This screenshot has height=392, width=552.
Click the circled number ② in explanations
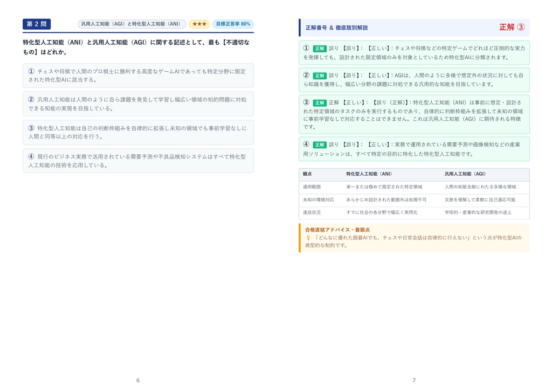pyautogui.click(x=306, y=75)
